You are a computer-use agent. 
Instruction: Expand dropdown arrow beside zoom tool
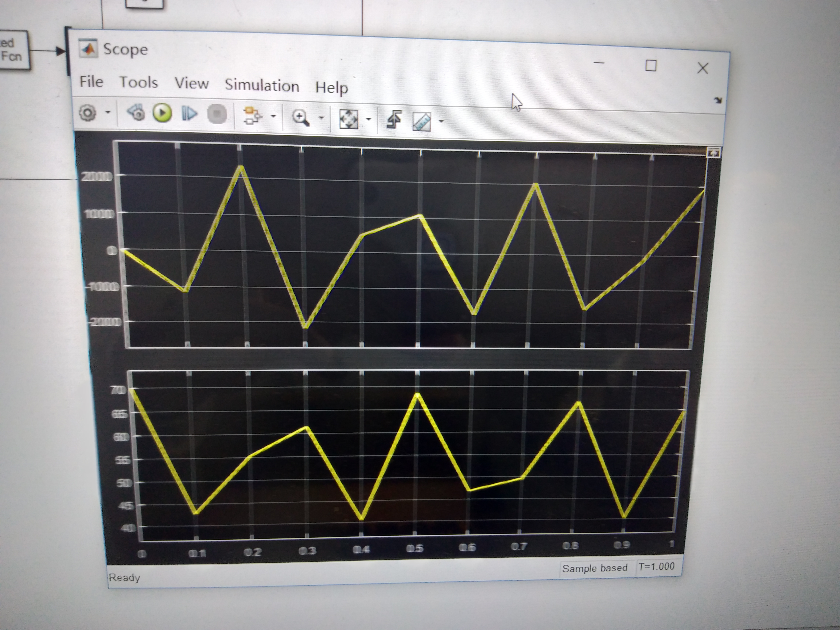click(x=321, y=117)
